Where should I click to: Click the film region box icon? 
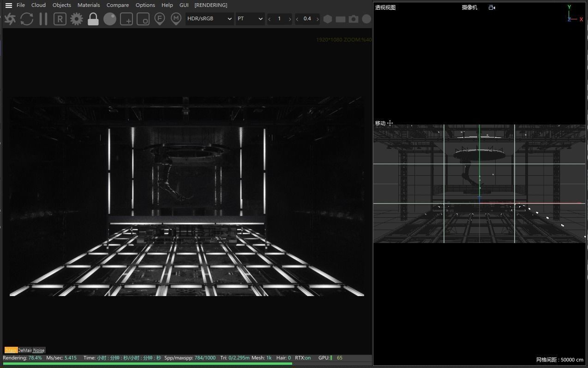click(x=143, y=19)
